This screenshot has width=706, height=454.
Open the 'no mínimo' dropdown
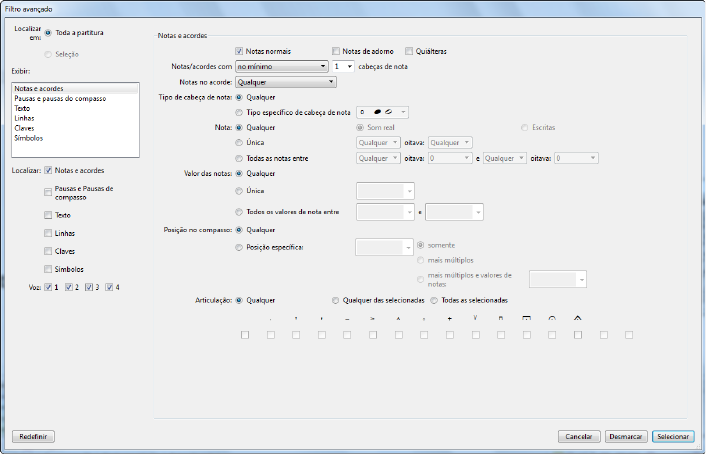point(281,66)
